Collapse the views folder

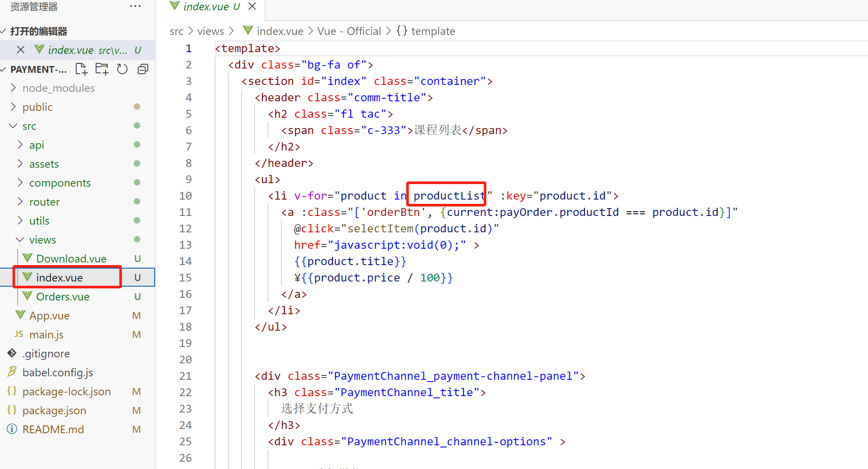(42, 240)
